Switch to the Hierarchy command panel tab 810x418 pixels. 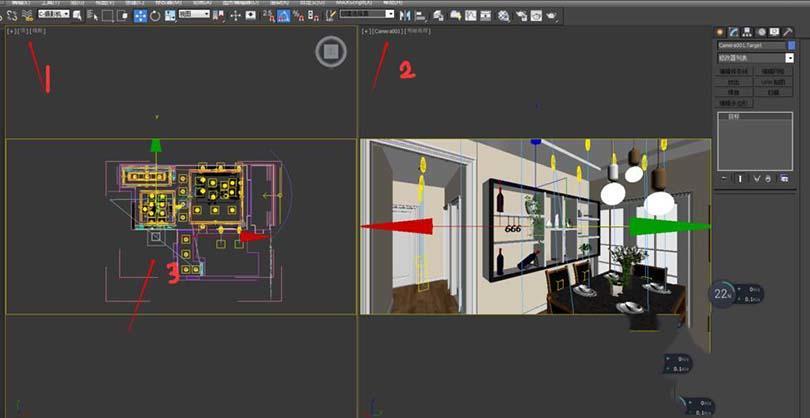pyautogui.click(x=747, y=32)
